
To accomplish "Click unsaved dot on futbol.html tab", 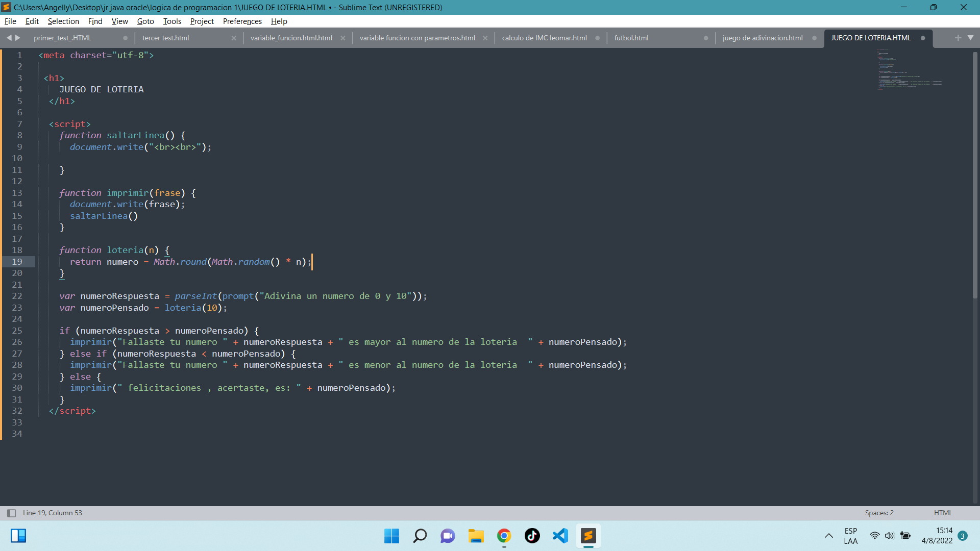I will tap(706, 38).
